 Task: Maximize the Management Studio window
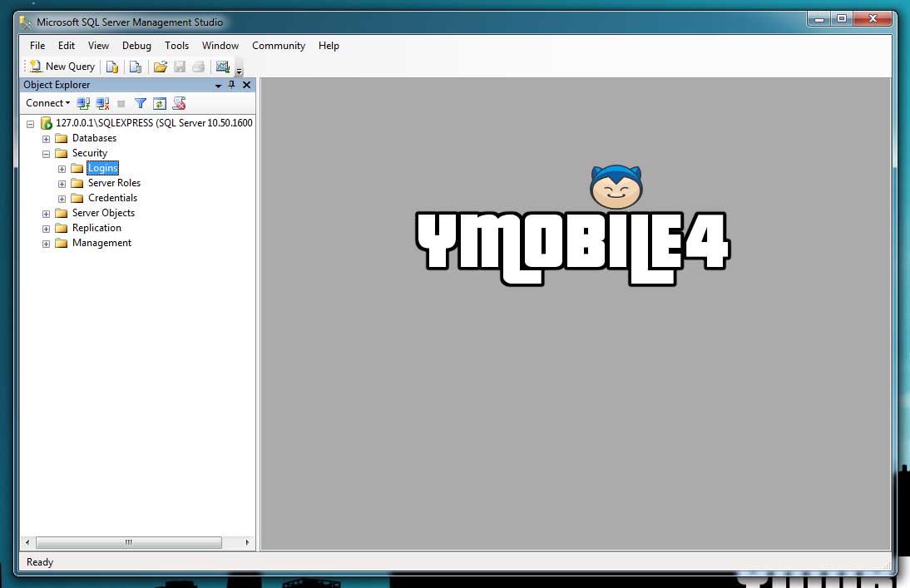tap(842, 18)
